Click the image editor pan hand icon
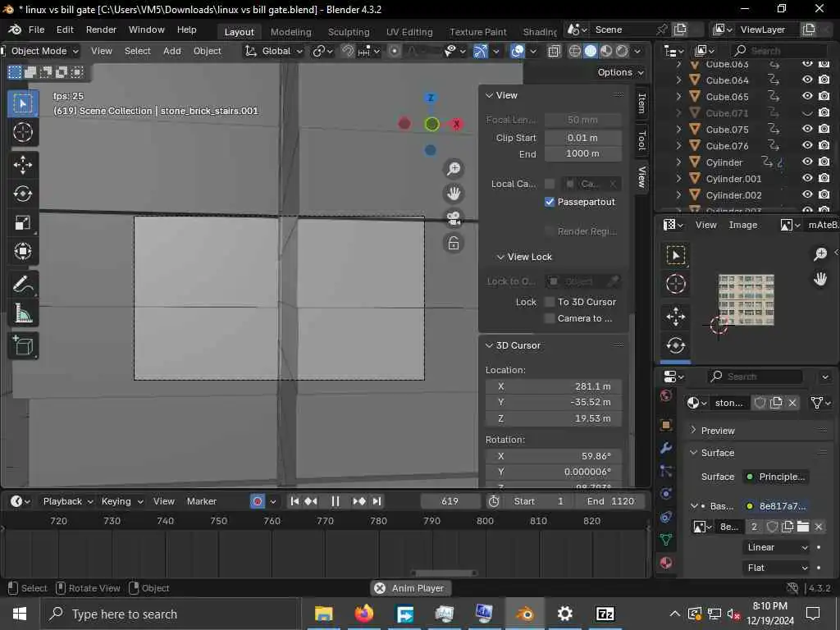 pos(820,279)
